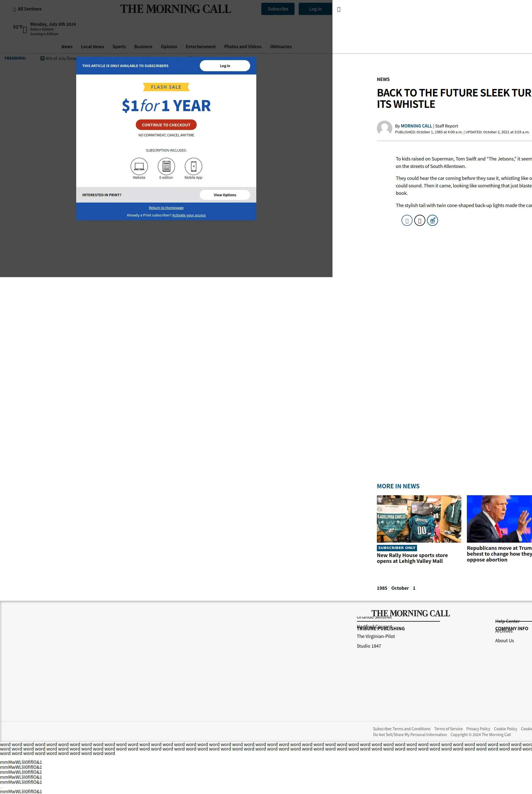Image resolution: width=532 pixels, height=794 pixels.
Task: Open the Studio 1847 footer link
Action: [369, 646]
